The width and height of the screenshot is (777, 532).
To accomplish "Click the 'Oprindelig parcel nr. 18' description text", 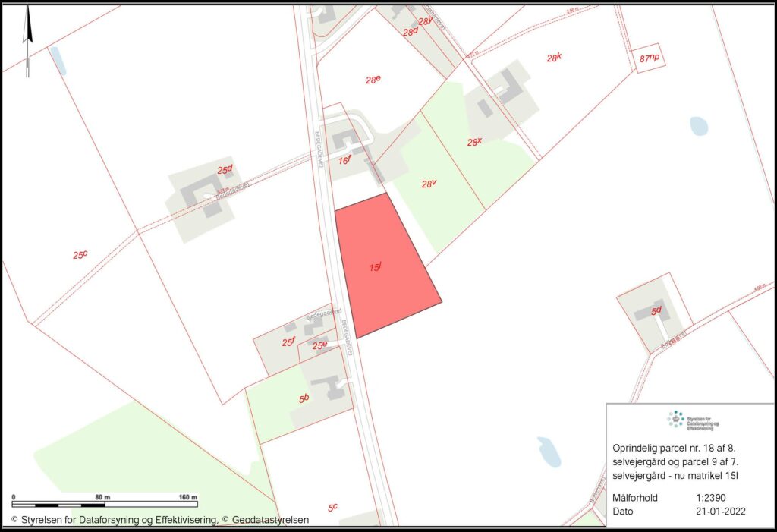I will click(x=675, y=461).
